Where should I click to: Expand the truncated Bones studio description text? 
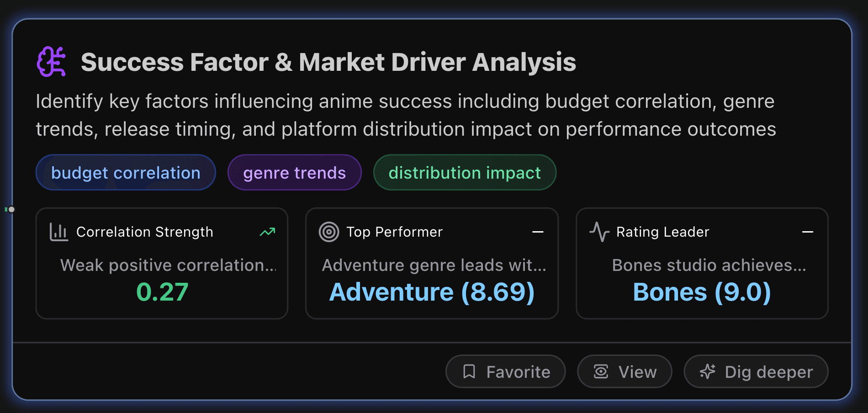[709, 265]
